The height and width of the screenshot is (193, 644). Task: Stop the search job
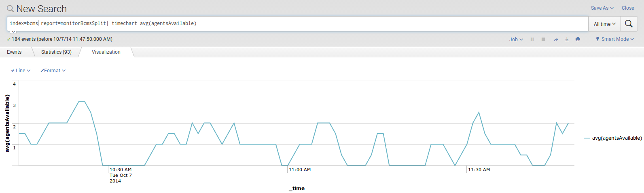(543, 39)
